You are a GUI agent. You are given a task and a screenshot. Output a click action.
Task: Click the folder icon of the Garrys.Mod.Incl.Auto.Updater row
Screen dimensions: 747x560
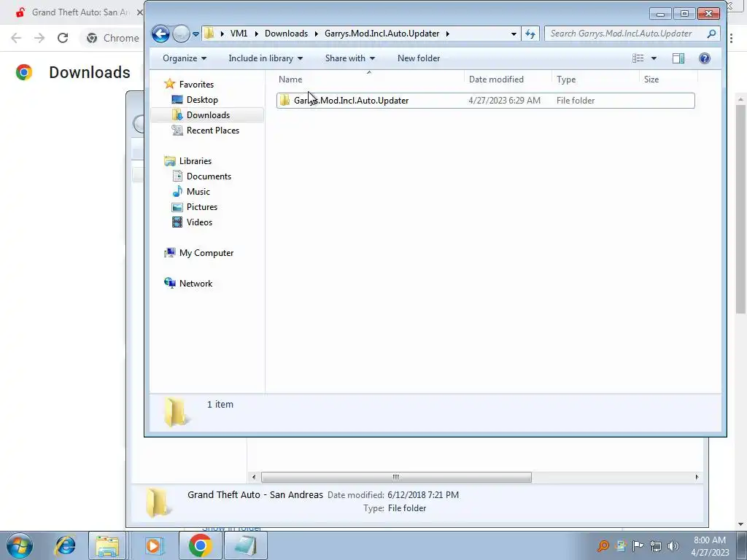pyautogui.click(x=285, y=101)
